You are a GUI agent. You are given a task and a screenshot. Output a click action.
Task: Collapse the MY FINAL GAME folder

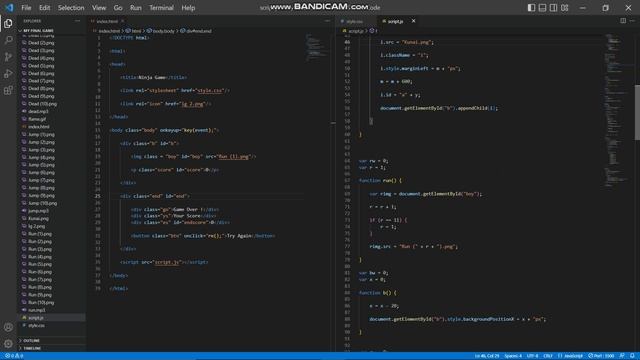(x=38, y=31)
